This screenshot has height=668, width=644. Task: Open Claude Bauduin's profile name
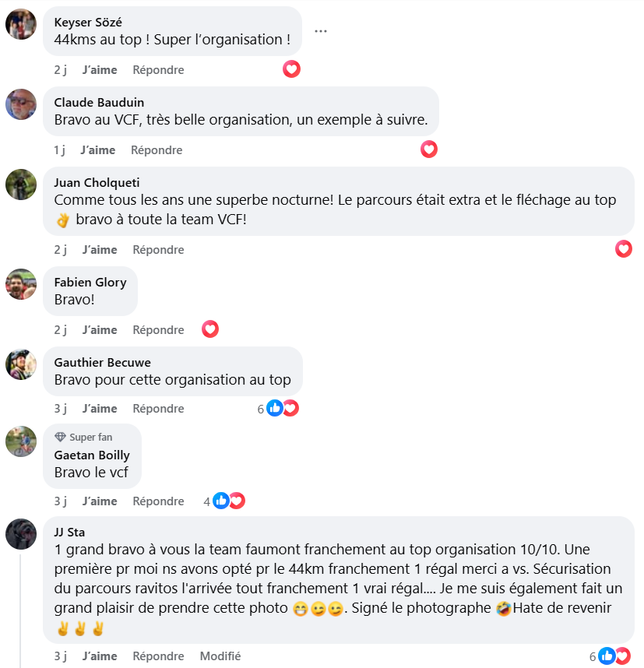click(99, 102)
